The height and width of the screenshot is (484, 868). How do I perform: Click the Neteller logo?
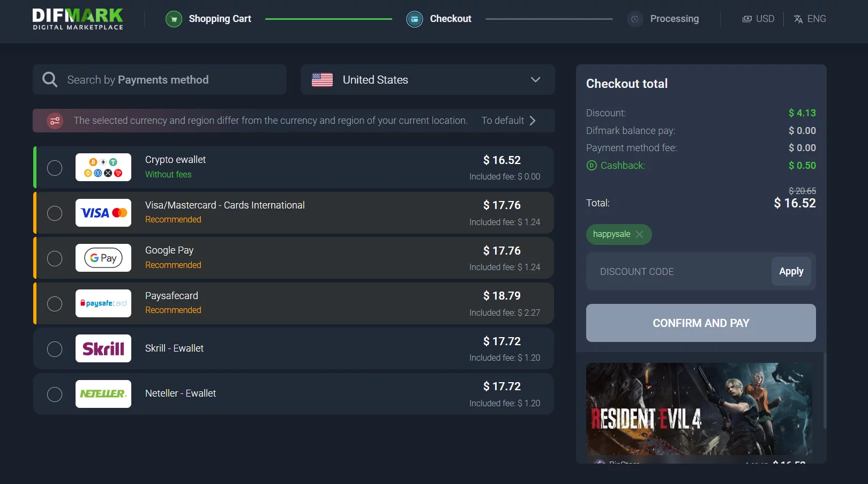tap(103, 394)
